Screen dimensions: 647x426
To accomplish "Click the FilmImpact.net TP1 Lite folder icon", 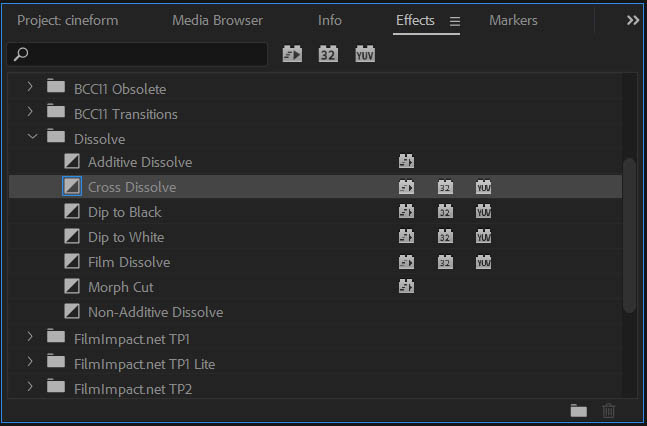I will [56, 362].
